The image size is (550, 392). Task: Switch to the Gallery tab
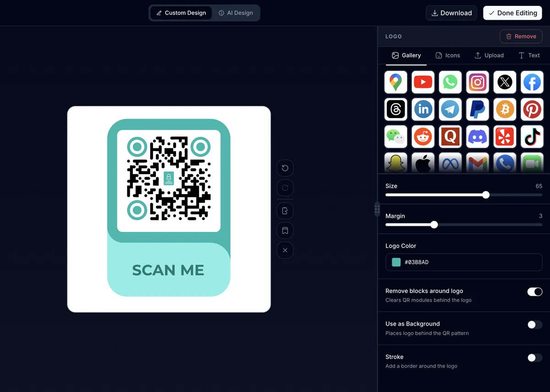[x=406, y=55]
